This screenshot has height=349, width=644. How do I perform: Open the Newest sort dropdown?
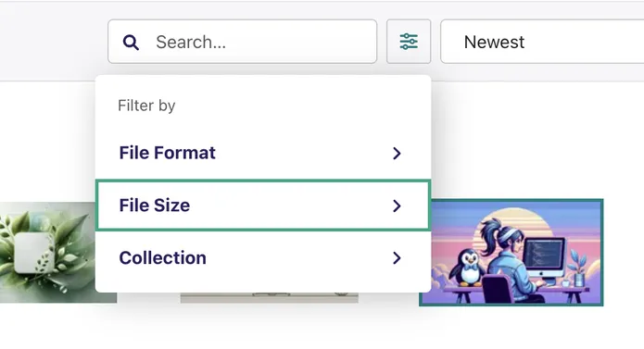pos(542,42)
